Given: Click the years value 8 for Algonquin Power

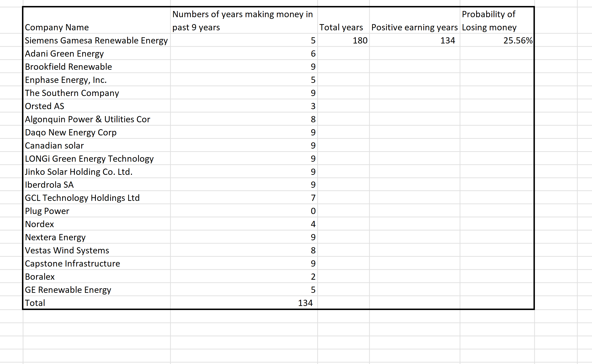Looking at the screenshot, I should (x=244, y=119).
